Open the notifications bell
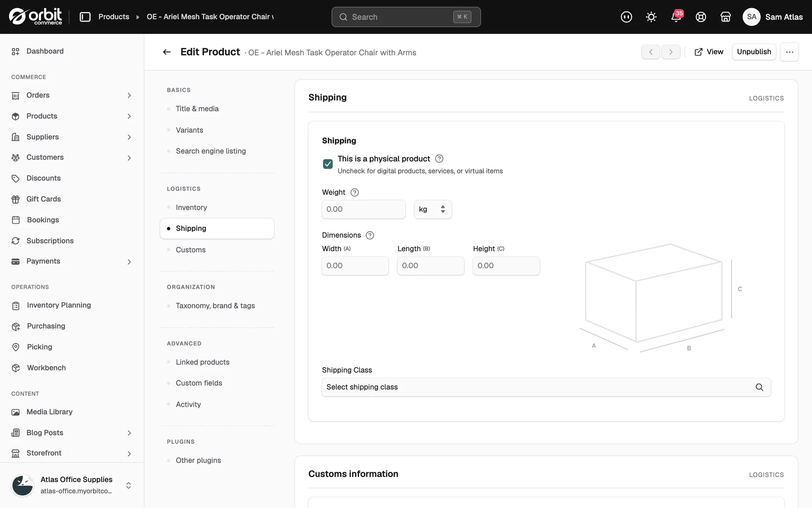The height and width of the screenshot is (508, 812). [676, 17]
